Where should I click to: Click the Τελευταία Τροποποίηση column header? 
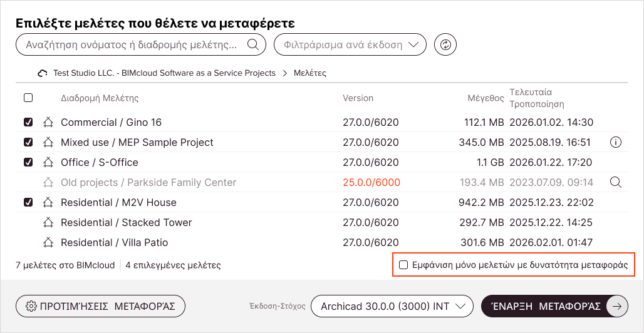click(537, 98)
